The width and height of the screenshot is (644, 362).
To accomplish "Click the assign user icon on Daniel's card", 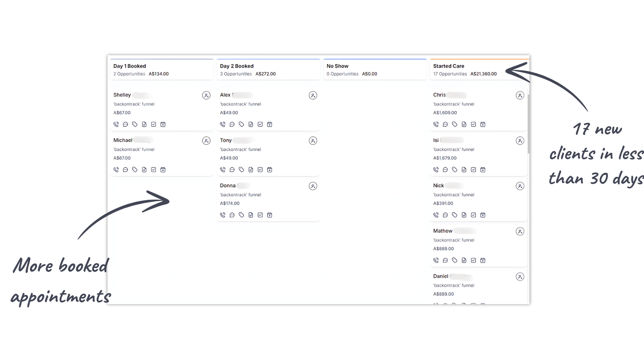I will (520, 277).
